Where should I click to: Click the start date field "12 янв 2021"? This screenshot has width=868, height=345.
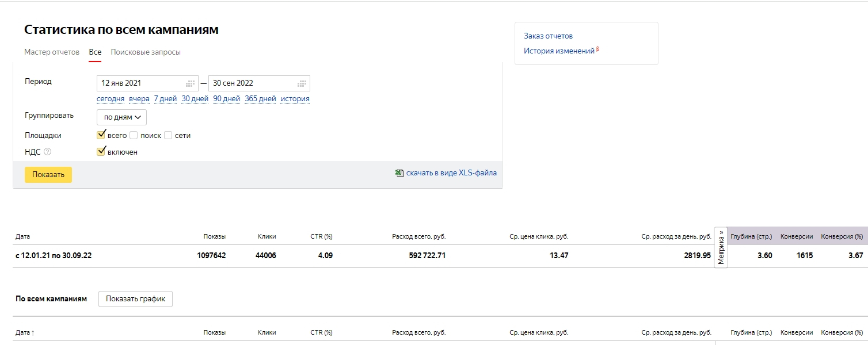pos(140,83)
